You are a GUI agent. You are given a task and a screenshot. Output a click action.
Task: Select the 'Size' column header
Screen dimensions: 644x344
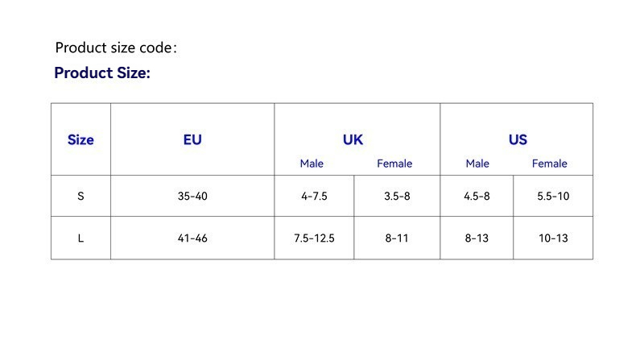point(80,139)
